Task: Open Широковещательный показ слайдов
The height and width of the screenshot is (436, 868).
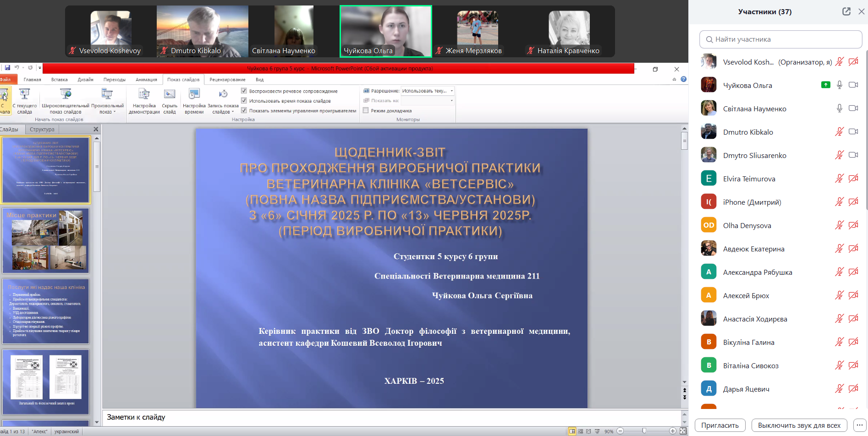Action: pos(66,101)
